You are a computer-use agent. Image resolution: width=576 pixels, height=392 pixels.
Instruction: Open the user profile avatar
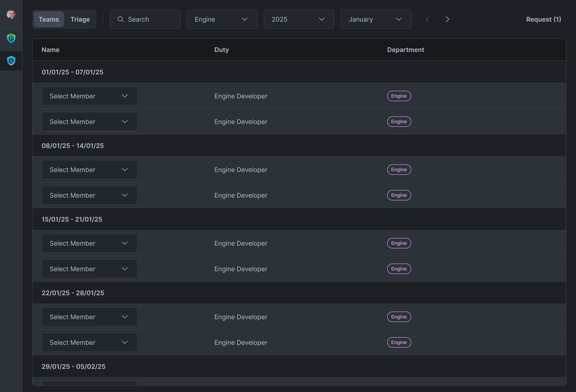tap(11, 14)
